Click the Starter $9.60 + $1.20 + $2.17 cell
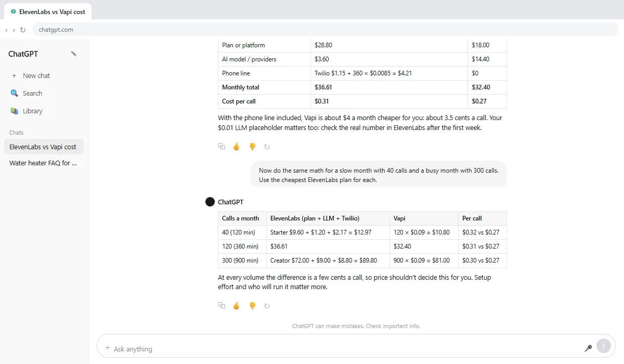Viewport: 624px width, 364px height. (x=328, y=232)
